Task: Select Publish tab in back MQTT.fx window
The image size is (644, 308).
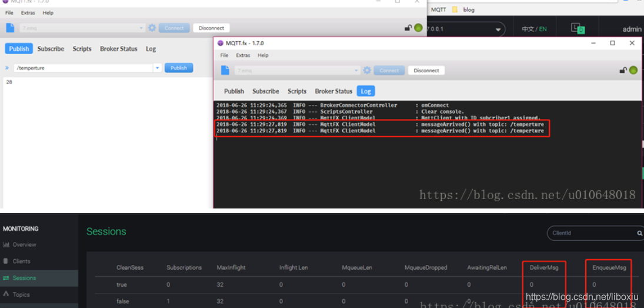Action: [x=19, y=48]
